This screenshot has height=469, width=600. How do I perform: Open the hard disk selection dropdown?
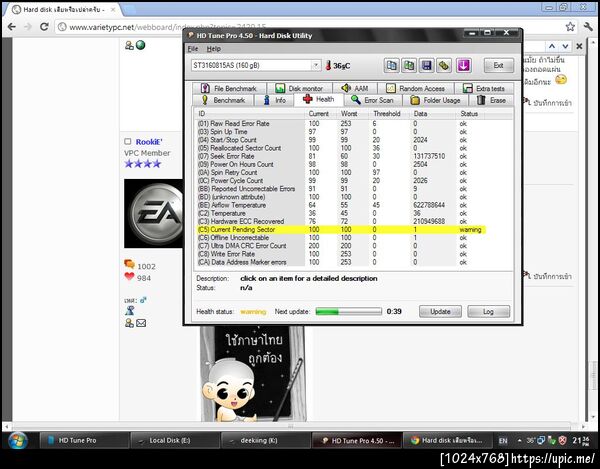[x=316, y=65]
